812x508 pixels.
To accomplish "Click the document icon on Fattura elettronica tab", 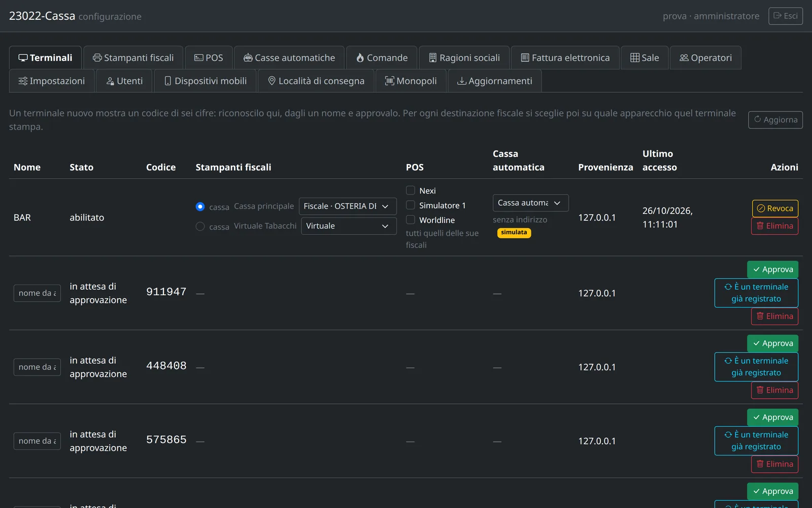I will click(525, 58).
